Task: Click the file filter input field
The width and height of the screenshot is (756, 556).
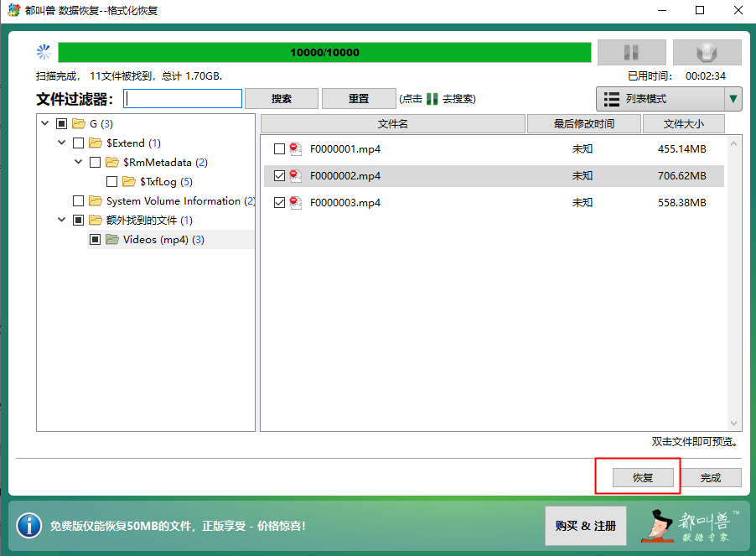Action: 183,99
